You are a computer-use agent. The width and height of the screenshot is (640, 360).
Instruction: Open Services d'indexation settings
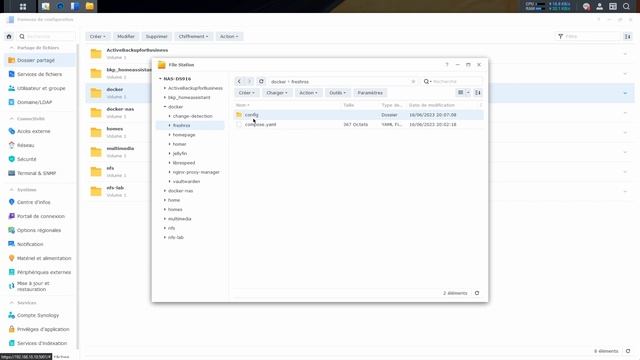click(x=40, y=343)
